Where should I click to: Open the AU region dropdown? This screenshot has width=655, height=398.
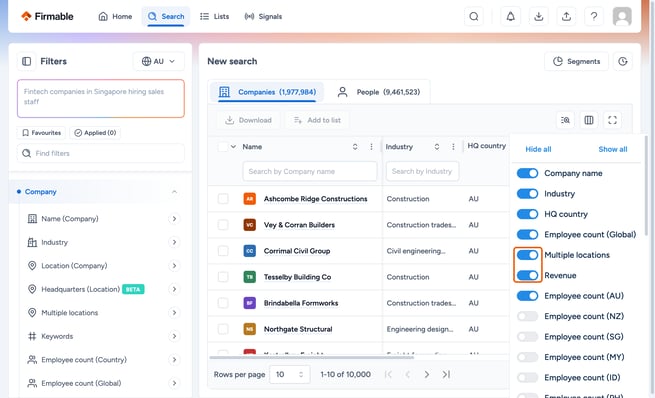[158, 61]
